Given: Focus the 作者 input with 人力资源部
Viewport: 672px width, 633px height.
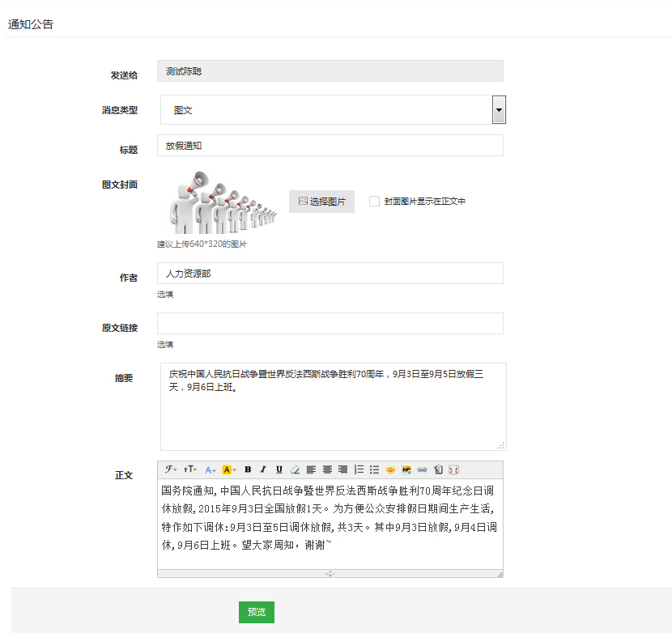Looking at the screenshot, I should coord(330,274).
